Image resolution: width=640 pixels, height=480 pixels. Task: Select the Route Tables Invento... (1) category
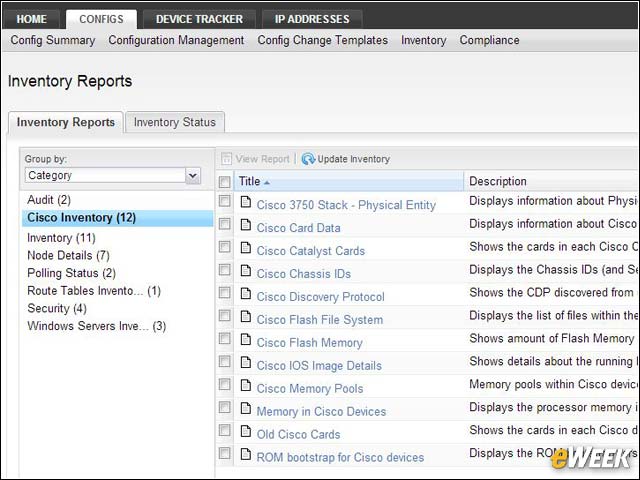point(94,291)
